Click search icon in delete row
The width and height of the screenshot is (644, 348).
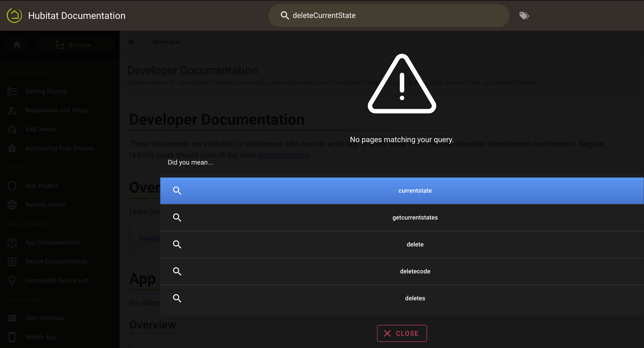pos(177,245)
